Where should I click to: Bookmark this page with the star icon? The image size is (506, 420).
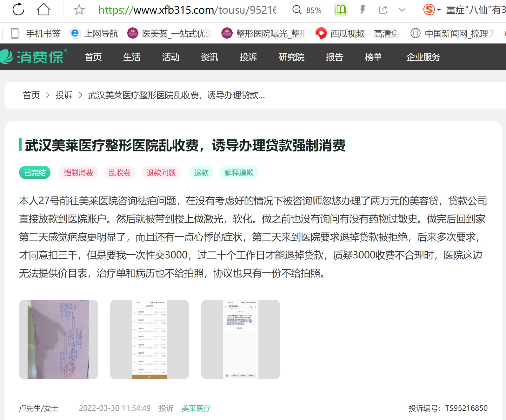(x=79, y=10)
